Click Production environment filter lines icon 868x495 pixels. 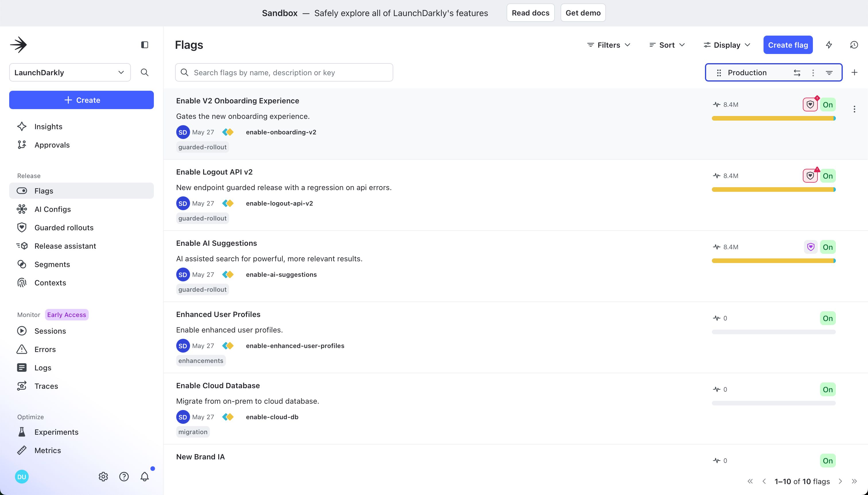[829, 73]
